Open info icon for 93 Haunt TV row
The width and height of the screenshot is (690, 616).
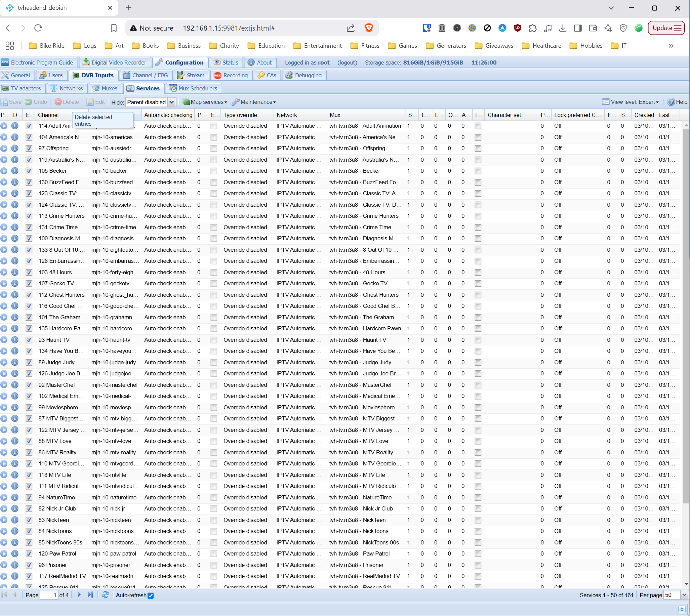(15, 340)
